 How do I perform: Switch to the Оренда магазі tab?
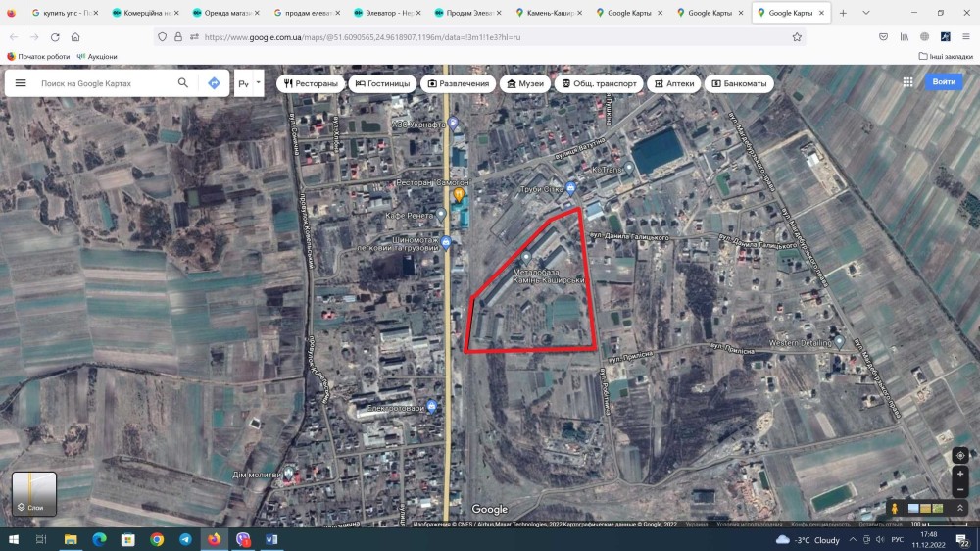tap(226, 13)
